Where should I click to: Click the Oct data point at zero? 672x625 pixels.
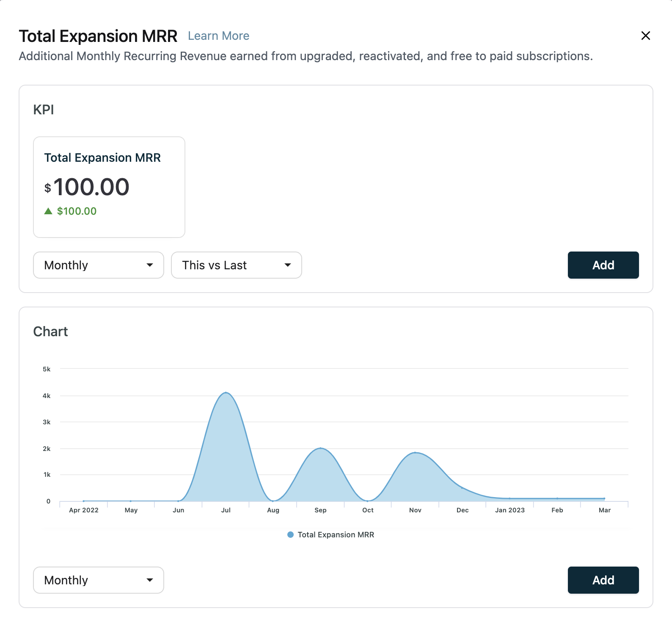368,501
